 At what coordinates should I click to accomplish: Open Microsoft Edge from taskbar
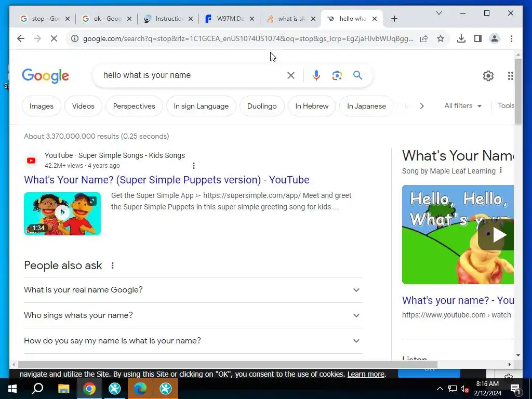[140, 389]
